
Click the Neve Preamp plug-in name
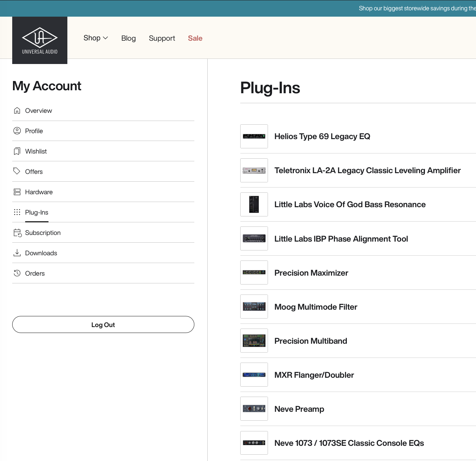coord(299,409)
